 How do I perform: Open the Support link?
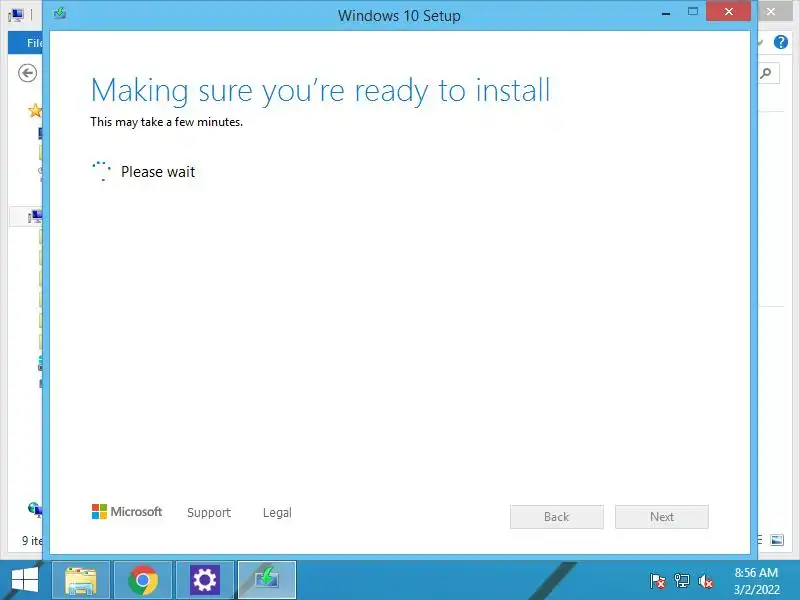tap(209, 512)
